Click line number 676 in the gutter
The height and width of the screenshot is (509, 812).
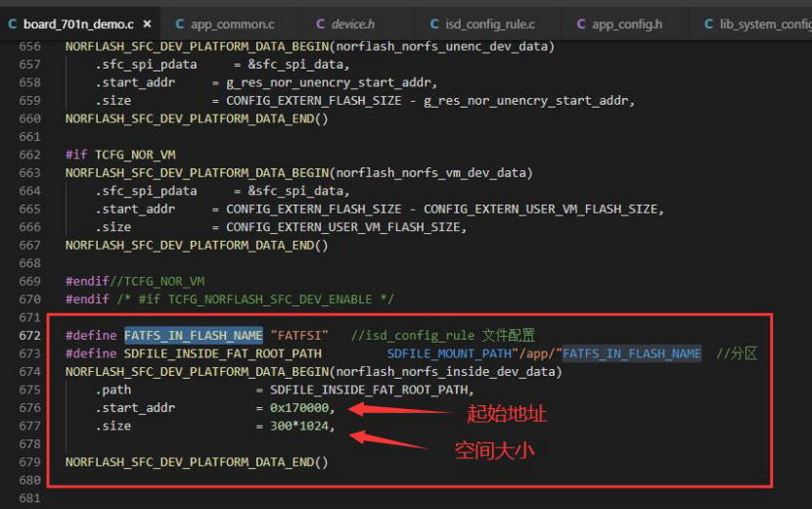coord(29,408)
